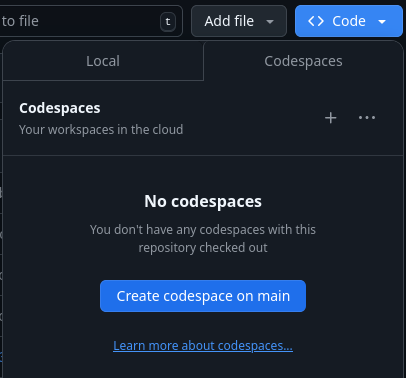Click the Add file caret arrow
Image resolution: width=406 pixels, height=378 pixels.
[x=270, y=22]
